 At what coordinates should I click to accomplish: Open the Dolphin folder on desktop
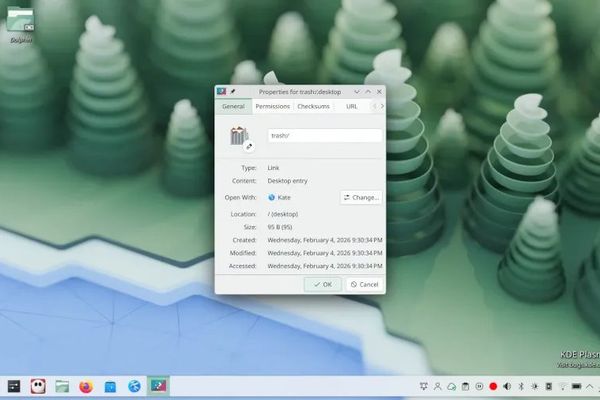(21, 23)
